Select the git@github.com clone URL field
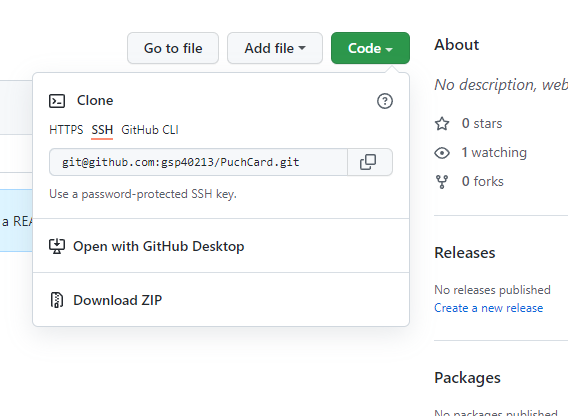Image resolution: width=568 pixels, height=416 pixels. tap(199, 162)
